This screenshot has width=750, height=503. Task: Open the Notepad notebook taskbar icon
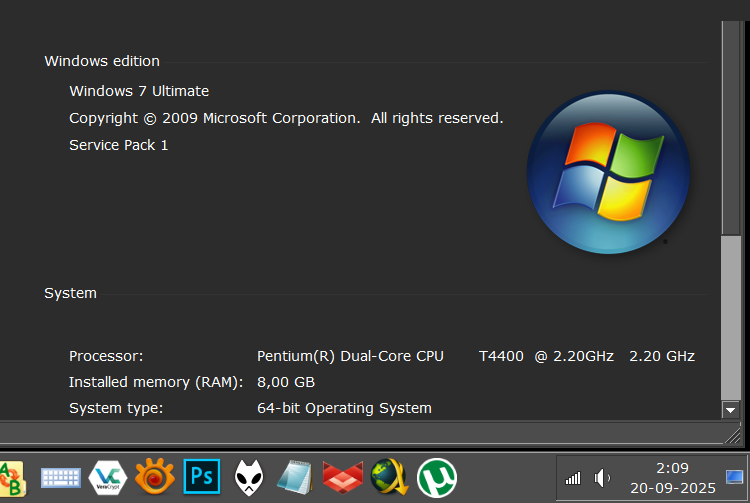[295, 477]
